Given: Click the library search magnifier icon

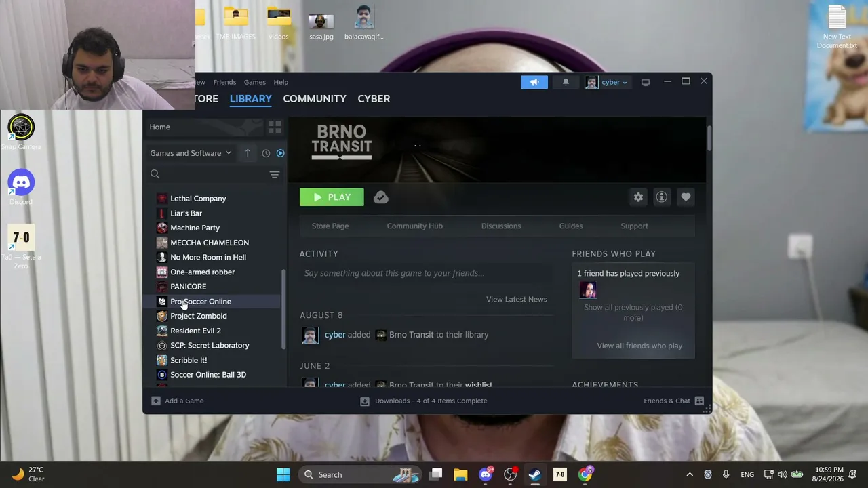Looking at the screenshot, I should click(x=155, y=174).
